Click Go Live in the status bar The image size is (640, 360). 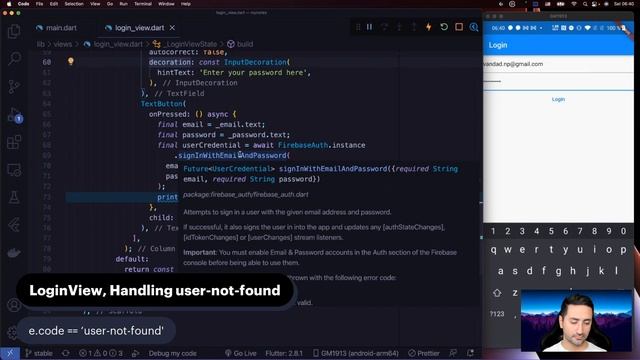coord(240,353)
